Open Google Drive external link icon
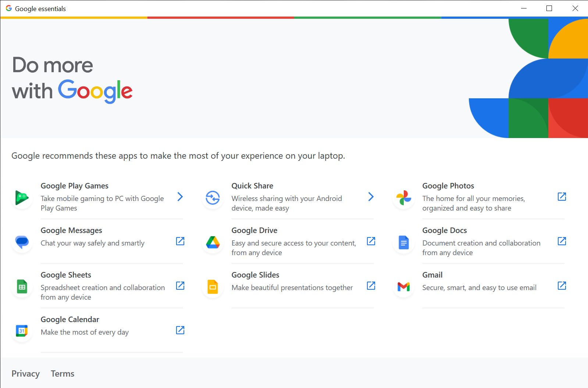Viewport: 588px width, 388px height. [371, 241]
